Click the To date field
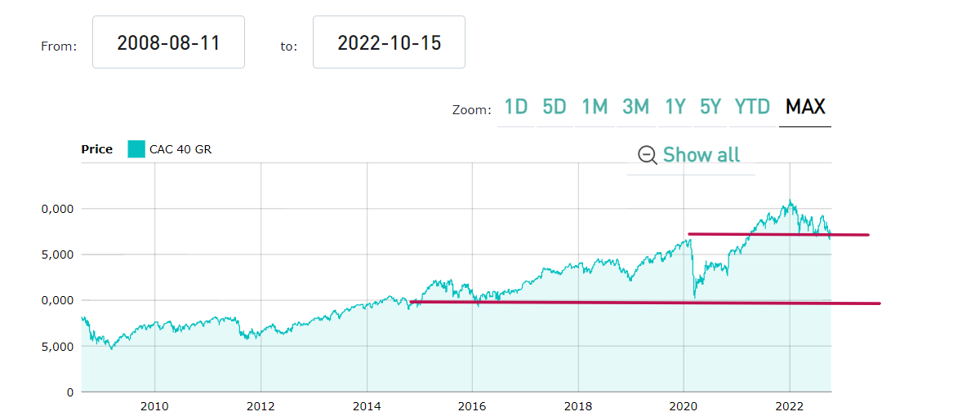This screenshot has width=980, height=416. (389, 42)
